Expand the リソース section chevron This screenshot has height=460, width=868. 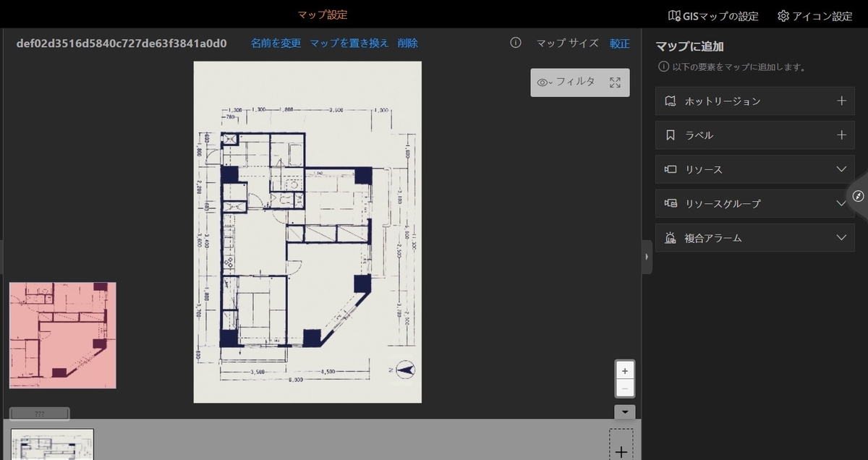(841, 169)
